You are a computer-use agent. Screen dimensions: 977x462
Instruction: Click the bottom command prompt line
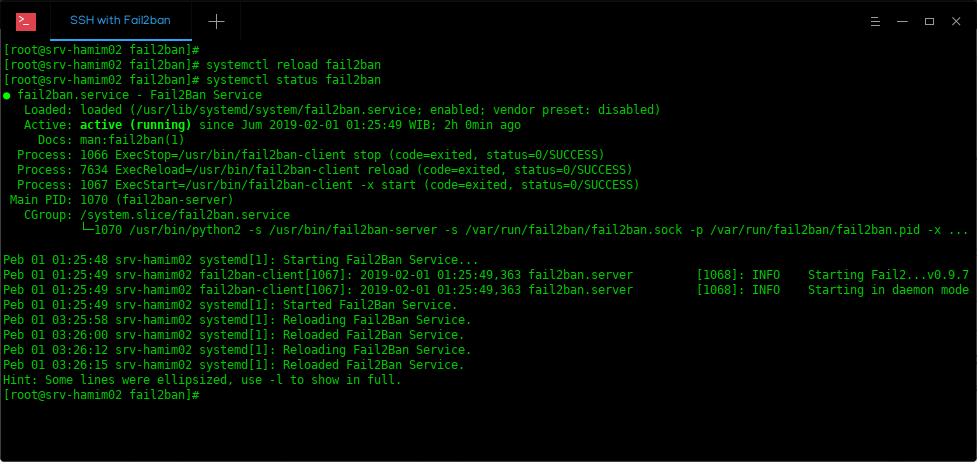pyautogui.click(x=101, y=395)
